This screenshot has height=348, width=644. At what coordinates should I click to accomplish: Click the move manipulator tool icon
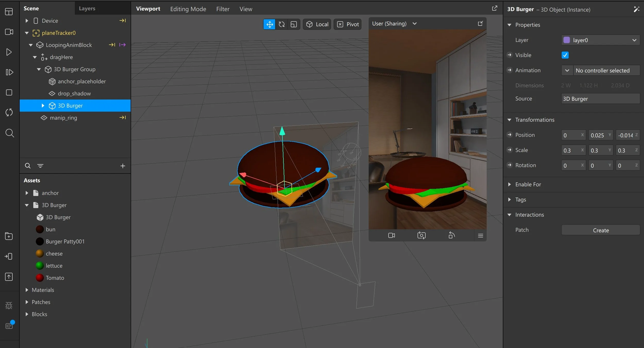point(269,24)
